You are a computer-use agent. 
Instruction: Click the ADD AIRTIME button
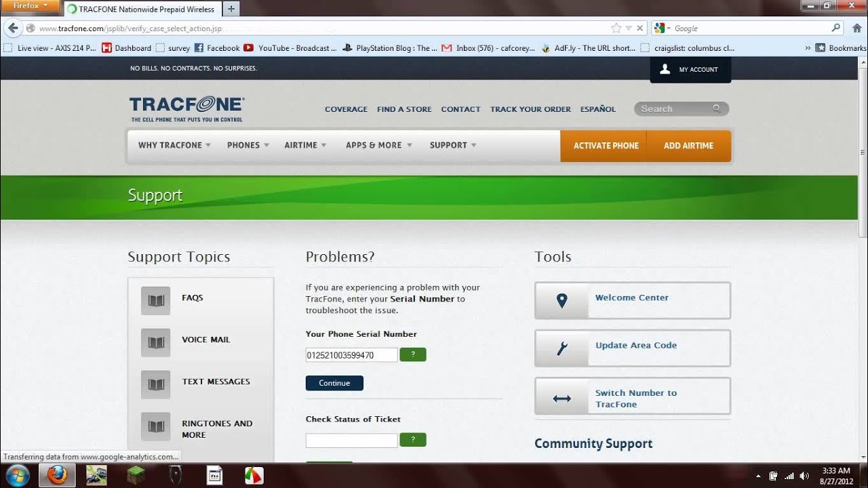[x=689, y=146]
